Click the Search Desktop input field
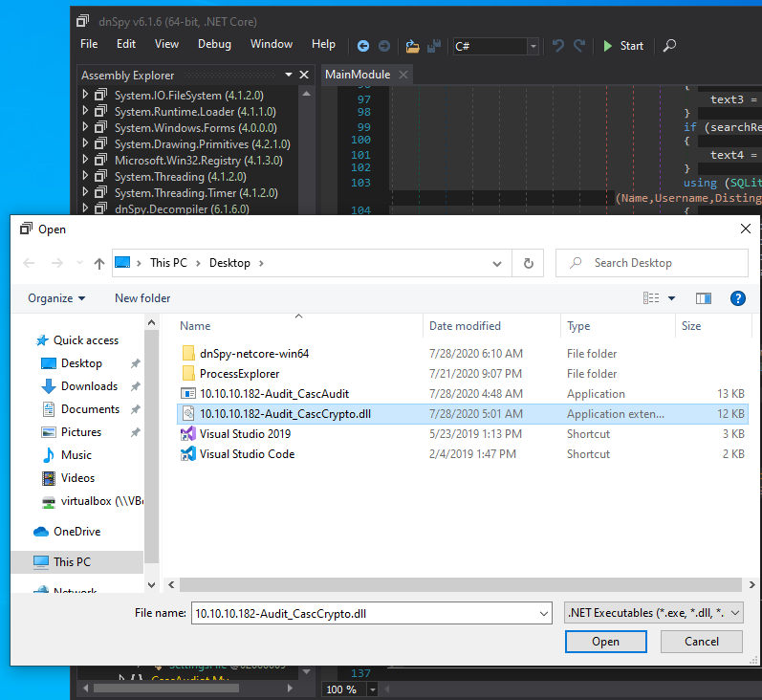Viewport: 762px width, 700px height. pos(662,263)
